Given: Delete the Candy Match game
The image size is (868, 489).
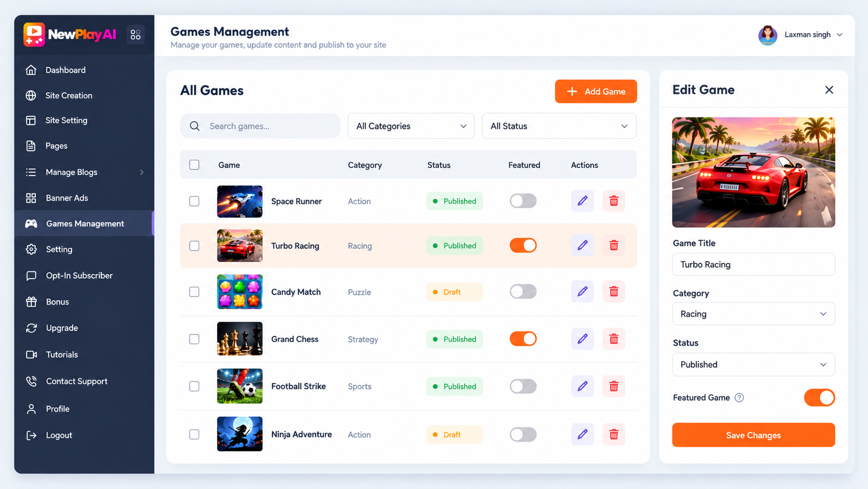Looking at the screenshot, I should (614, 292).
